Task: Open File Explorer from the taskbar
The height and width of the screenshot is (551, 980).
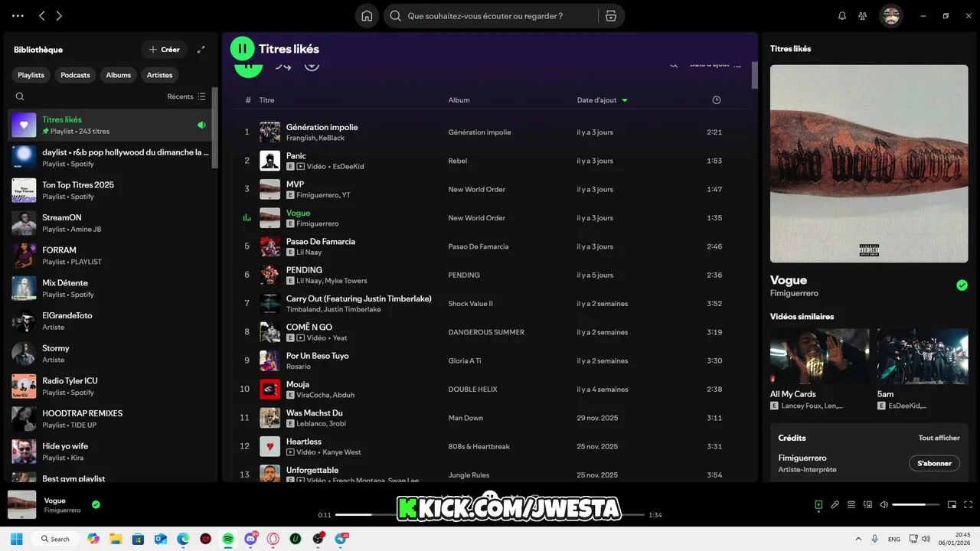Action: [116, 539]
